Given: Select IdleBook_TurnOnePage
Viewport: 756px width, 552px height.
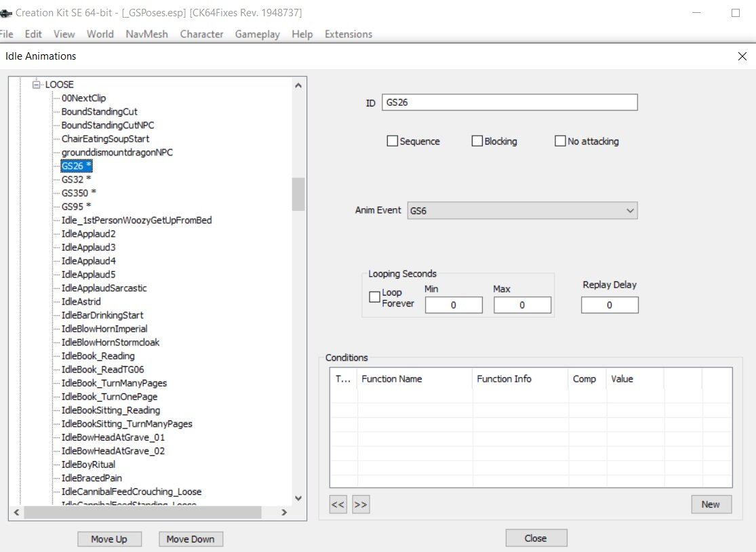Looking at the screenshot, I should [109, 397].
